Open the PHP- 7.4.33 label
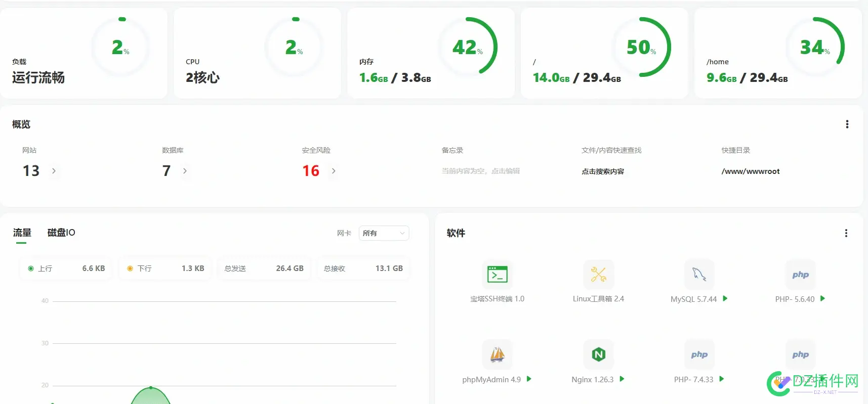Viewport: 868px width, 404px height. click(693, 380)
